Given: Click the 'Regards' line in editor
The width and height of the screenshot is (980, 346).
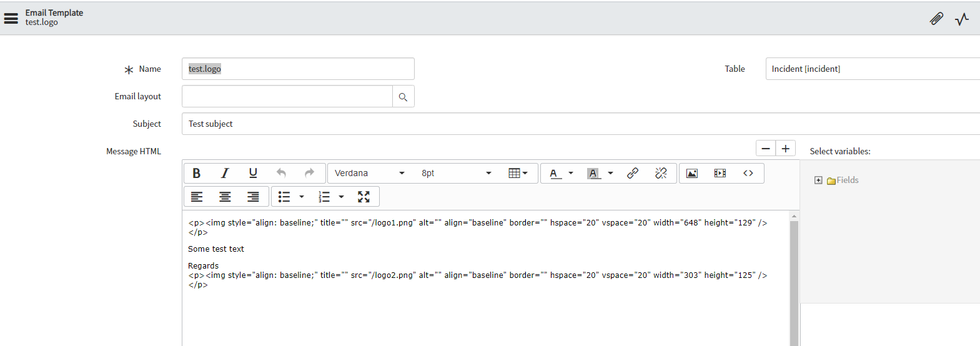Looking at the screenshot, I should tap(204, 265).
